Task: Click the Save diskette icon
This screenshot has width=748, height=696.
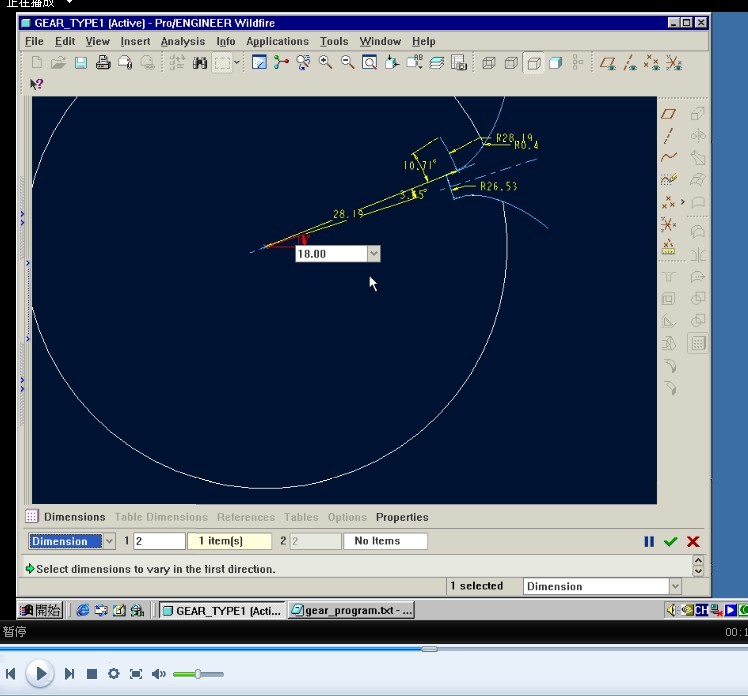Action: click(81, 62)
